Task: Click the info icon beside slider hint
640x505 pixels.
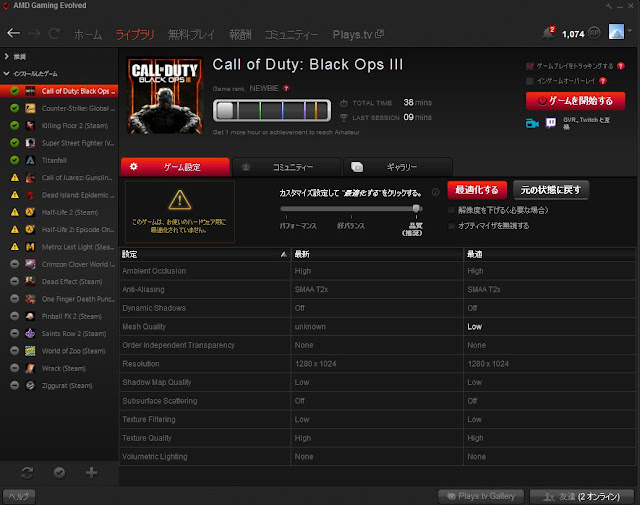Action: click(x=436, y=192)
